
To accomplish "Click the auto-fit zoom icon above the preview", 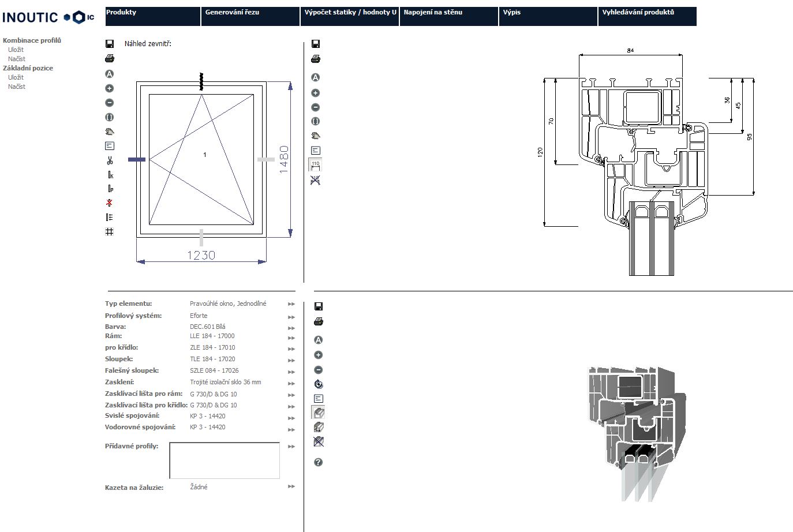I will point(109,74).
